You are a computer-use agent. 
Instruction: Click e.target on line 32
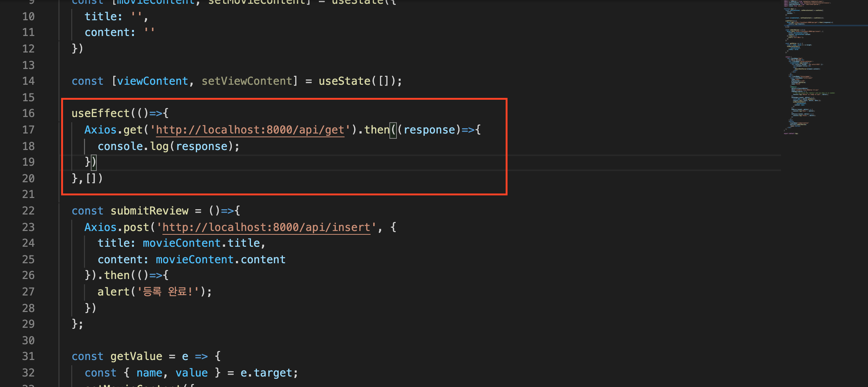(x=266, y=373)
